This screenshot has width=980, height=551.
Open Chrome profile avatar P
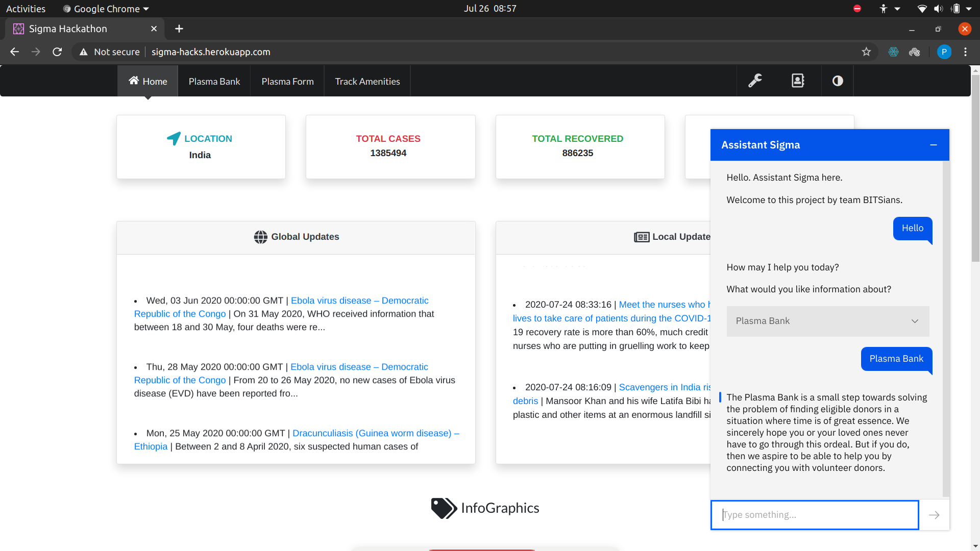point(944,52)
